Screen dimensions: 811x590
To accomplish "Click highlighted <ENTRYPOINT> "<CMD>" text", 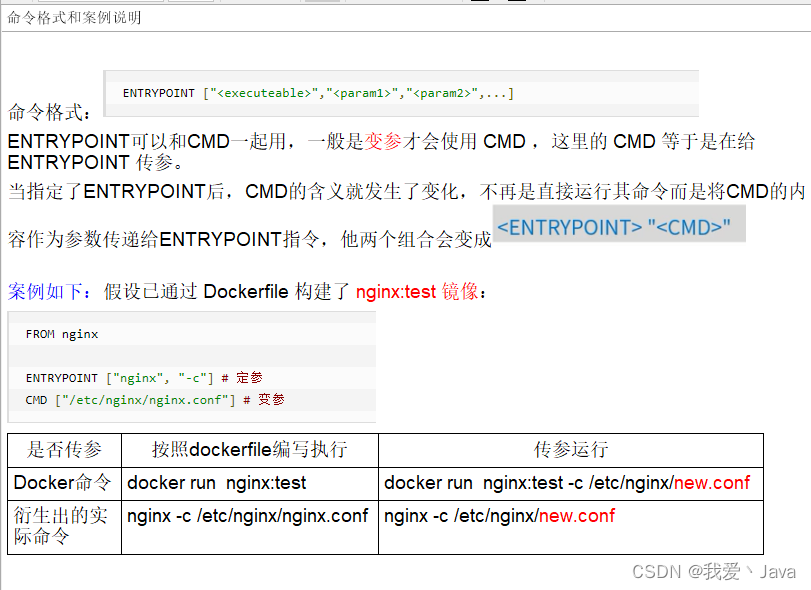I will click(x=614, y=227).
